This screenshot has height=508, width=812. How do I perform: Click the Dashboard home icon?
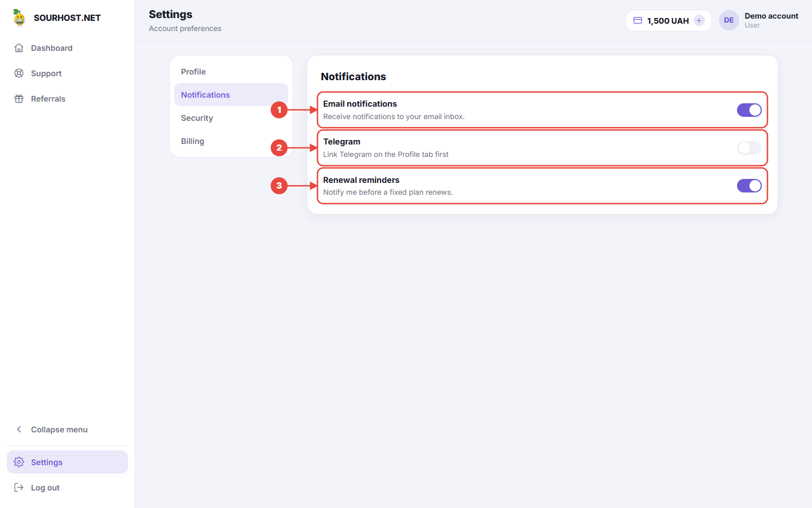point(19,48)
